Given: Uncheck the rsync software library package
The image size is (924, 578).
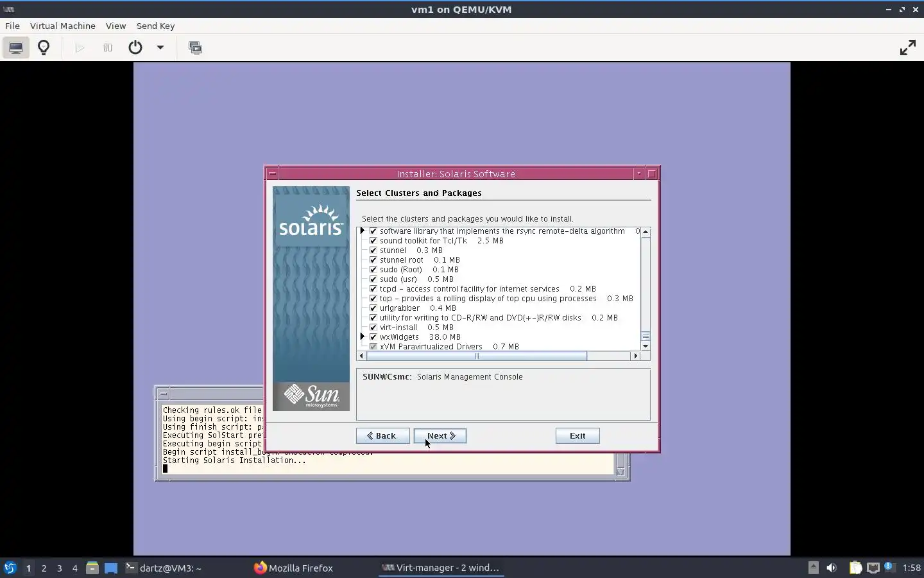Looking at the screenshot, I should click(x=373, y=231).
